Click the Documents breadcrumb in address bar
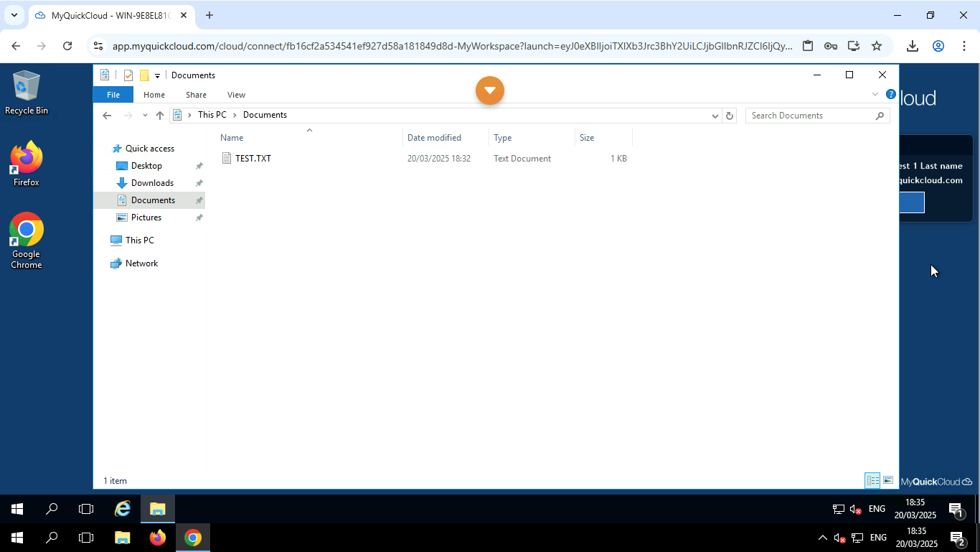Image resolution: width=980 pixels, height=552 pixels. [265, 115]
